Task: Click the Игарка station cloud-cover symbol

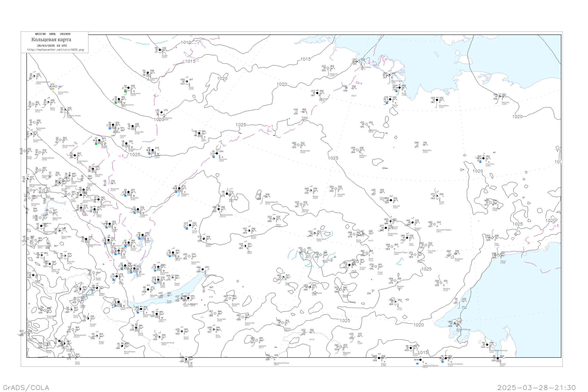Action: click(x=160, y=50)
